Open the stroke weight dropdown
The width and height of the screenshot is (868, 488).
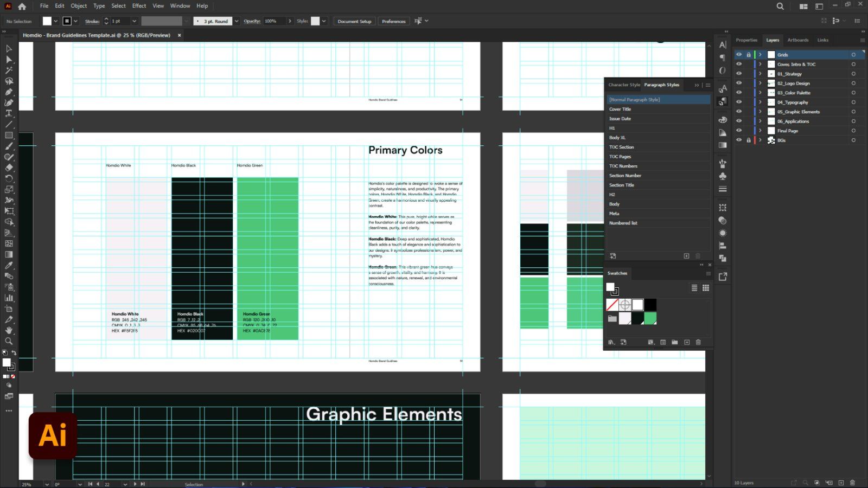(134, 21)
